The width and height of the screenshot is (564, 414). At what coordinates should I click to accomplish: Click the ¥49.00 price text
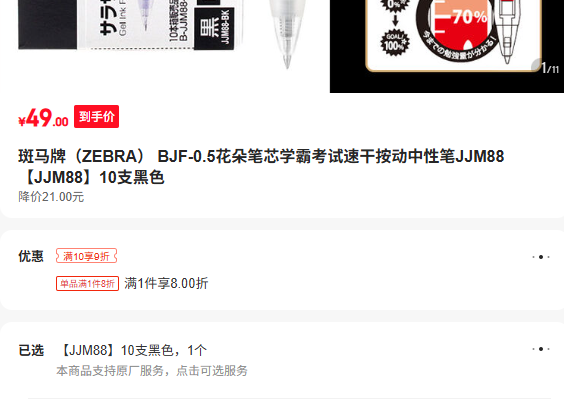43,118
